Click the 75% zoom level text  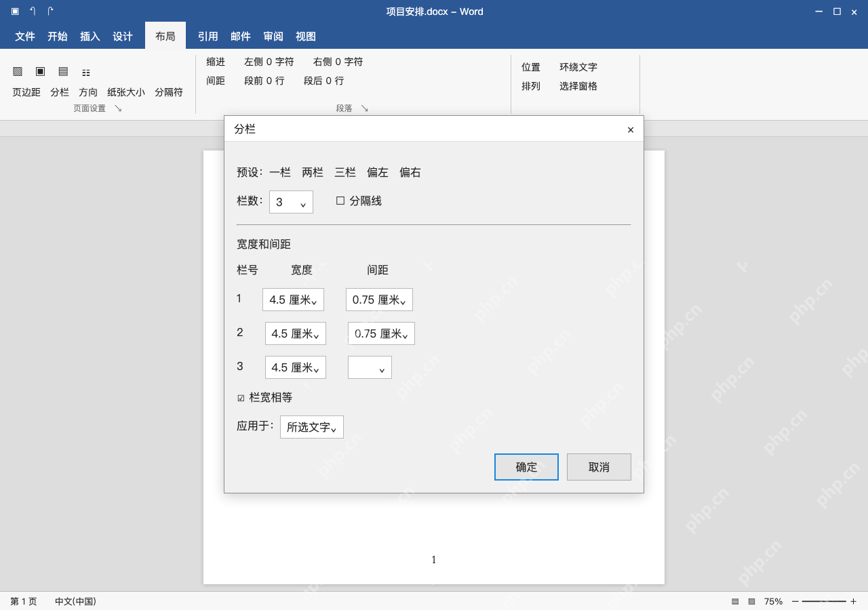click(x=773, y=601)
